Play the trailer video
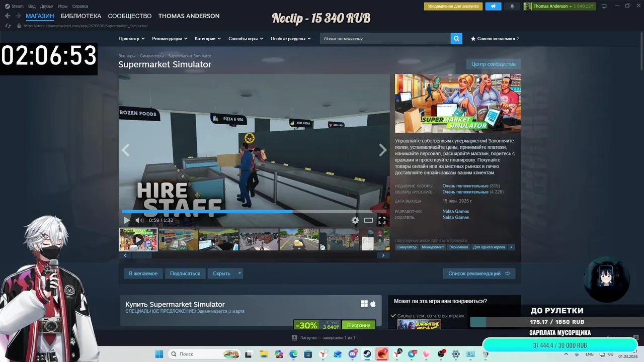This screenshot has width=644, height=362. click(x=126, y=220)
